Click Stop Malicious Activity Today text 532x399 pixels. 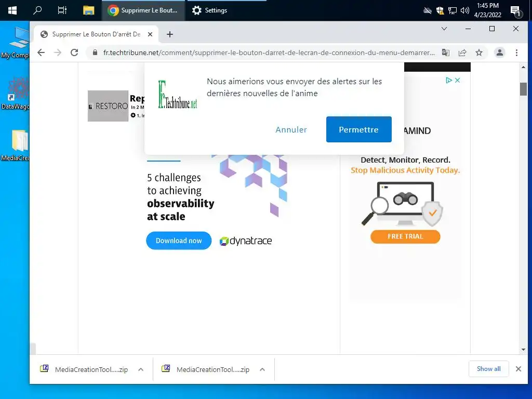(x=405, y=170)
